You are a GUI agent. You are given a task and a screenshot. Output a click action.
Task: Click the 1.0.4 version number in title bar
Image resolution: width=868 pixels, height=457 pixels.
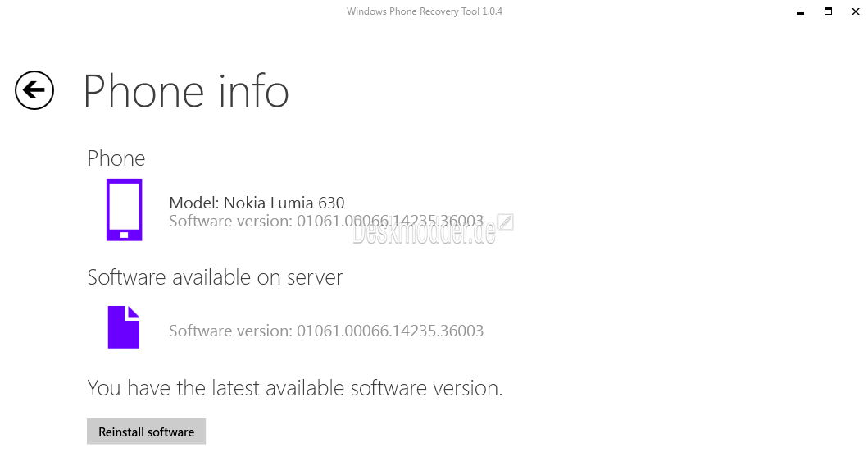492,11
